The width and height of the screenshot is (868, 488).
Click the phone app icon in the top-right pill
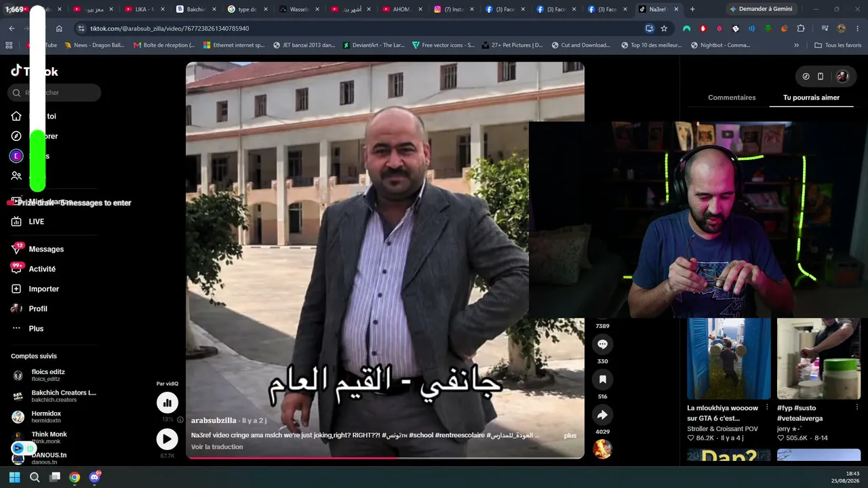(821, 77)
